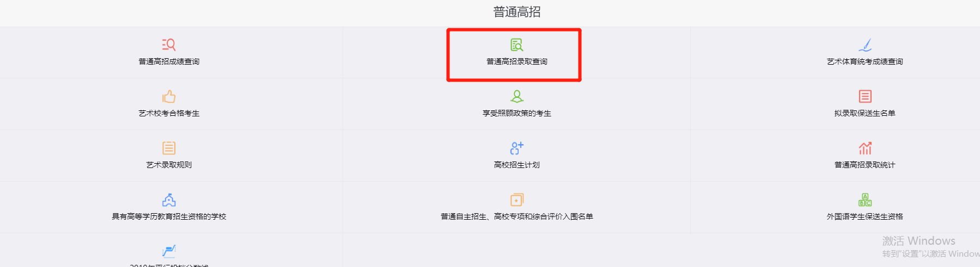
Task: Open the 艺术体育统考成绩查询 link
Action: pyautogui.click(x=865, y=61)
